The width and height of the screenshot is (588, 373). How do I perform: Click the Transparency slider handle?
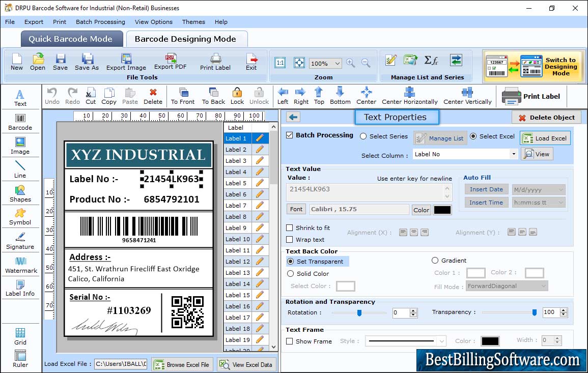click(535, 312)
